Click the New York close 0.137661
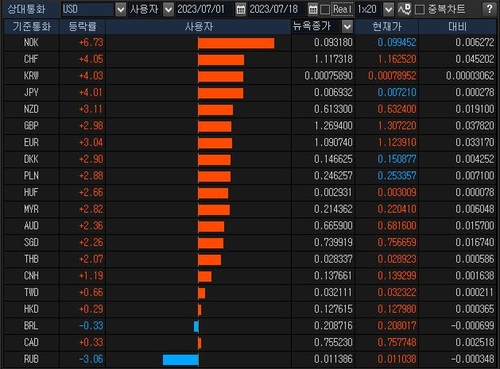The height and width of the screenshot is (369, 500). click(333, 276)
